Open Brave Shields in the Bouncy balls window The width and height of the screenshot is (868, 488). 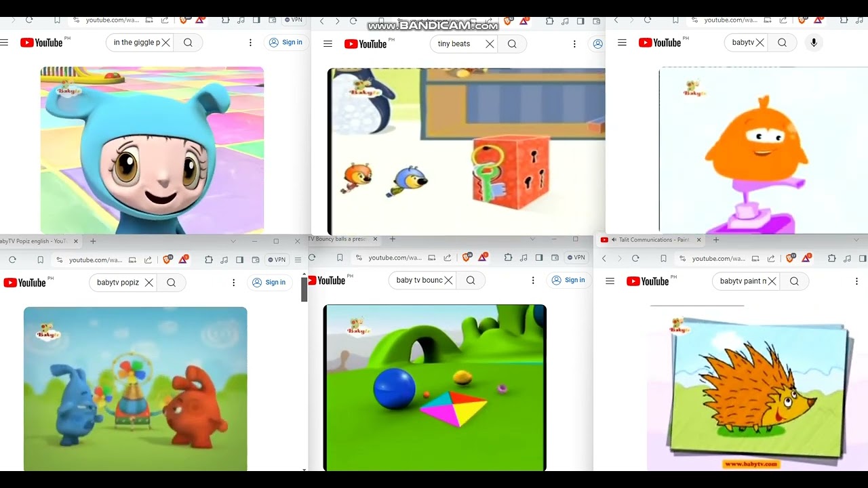(466, 258)
